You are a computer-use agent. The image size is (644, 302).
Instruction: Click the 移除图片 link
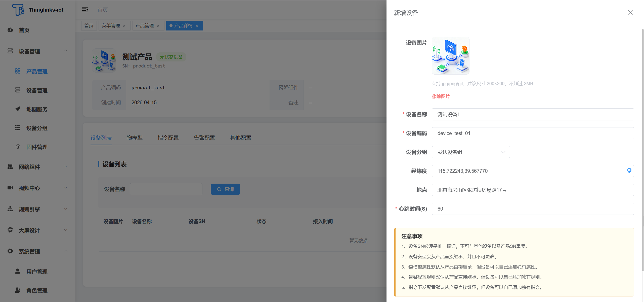click(441, 96)
